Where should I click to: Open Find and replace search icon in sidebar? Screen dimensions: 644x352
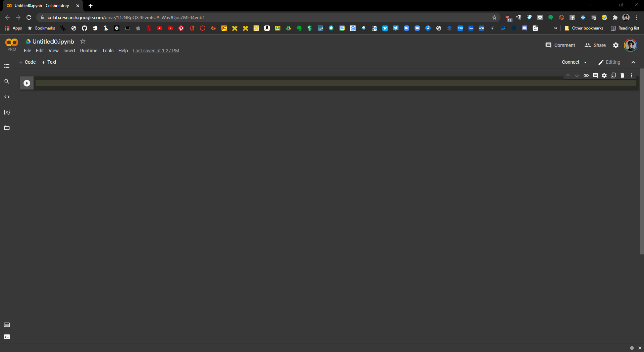tap(7, 81)
